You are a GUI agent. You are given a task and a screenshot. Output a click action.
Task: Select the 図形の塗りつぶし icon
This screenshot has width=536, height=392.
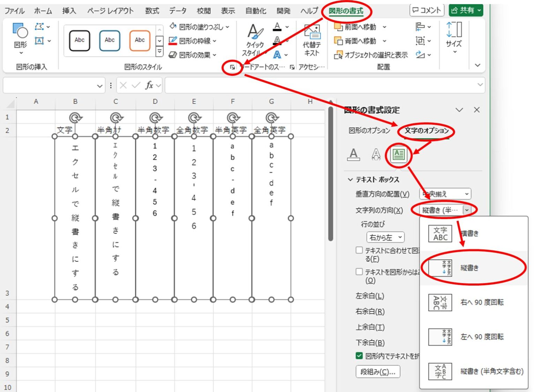tap(173, 26)
